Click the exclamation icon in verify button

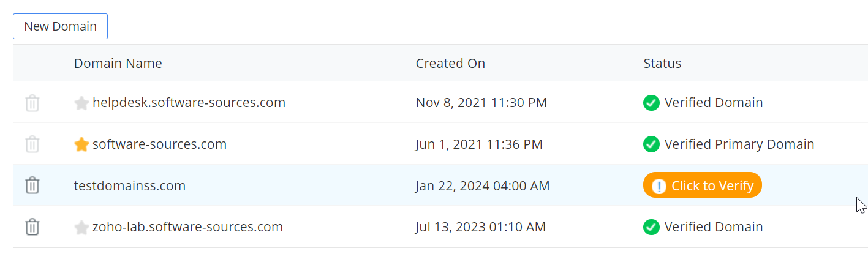[659, 185]
